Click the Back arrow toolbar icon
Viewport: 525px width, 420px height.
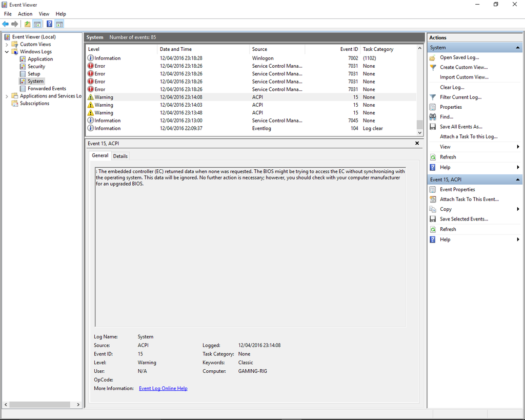click(5, 24)
